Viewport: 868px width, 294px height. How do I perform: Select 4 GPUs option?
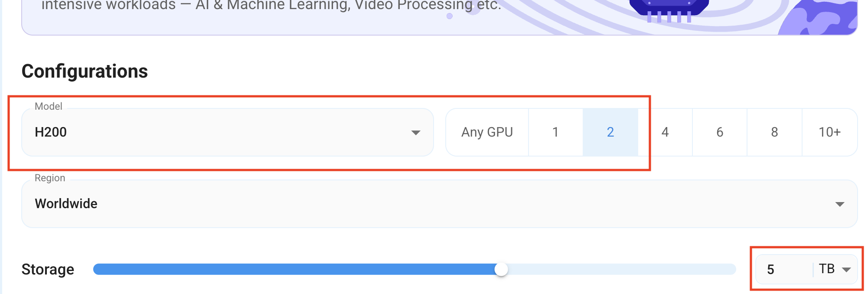(665, 132)
